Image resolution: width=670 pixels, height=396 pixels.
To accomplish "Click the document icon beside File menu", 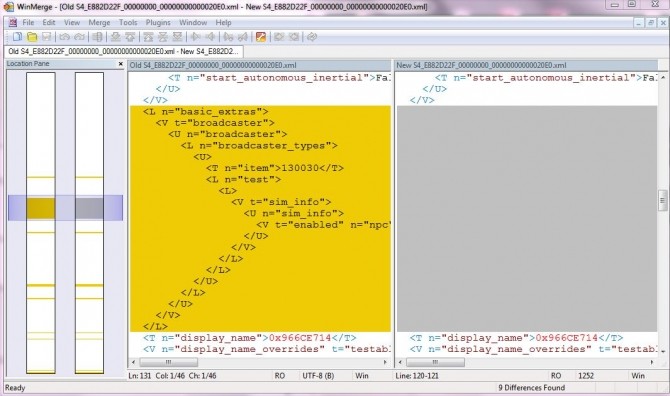I will 13,22.
